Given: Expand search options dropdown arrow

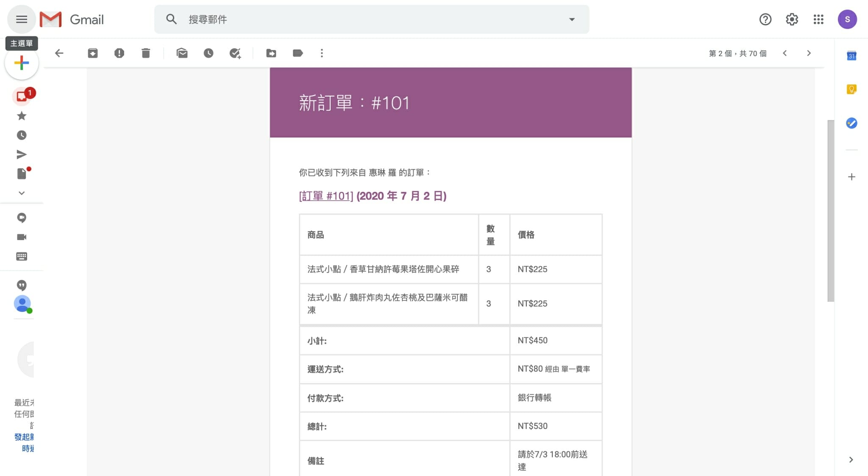Looking at the screenshot, I should tap(572, 19).
